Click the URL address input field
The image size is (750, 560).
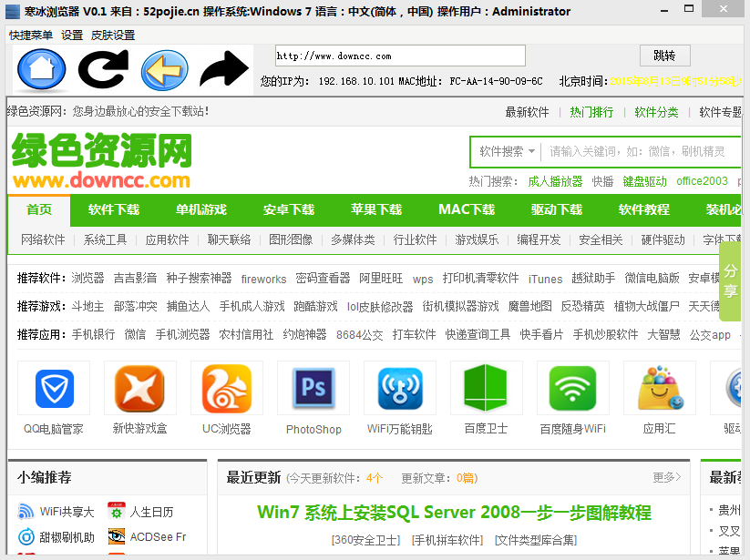coord(399,55)
